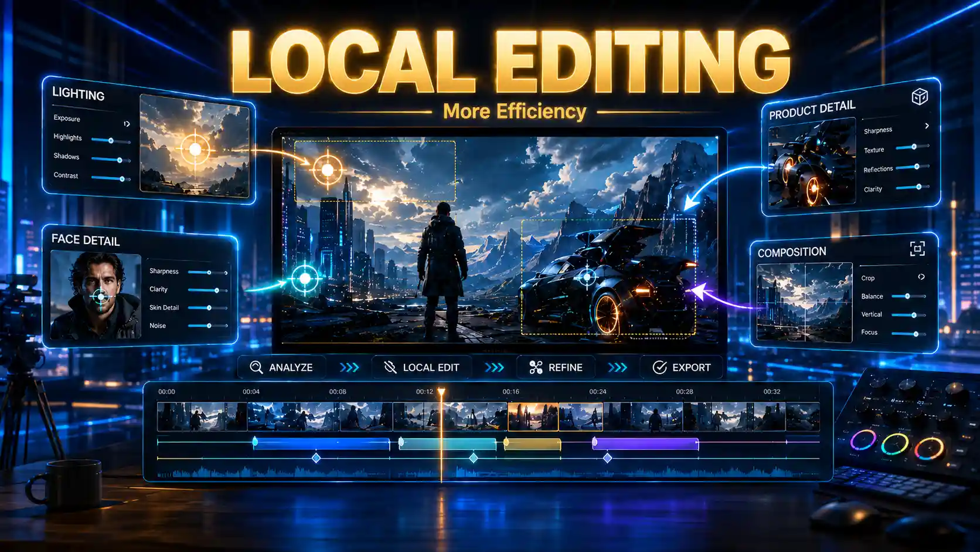Click the 3D cube icon in Product Detail

point(920,96)
